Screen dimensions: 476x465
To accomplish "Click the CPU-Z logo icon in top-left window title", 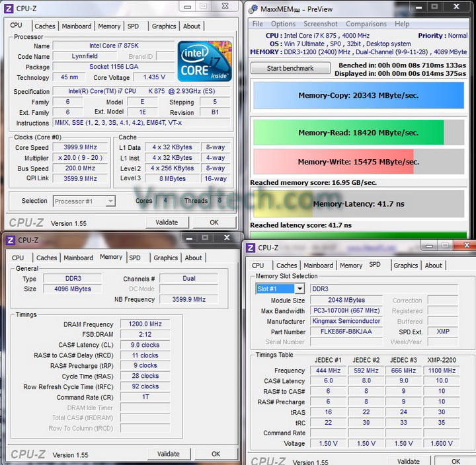I will [x=9, y=9].
